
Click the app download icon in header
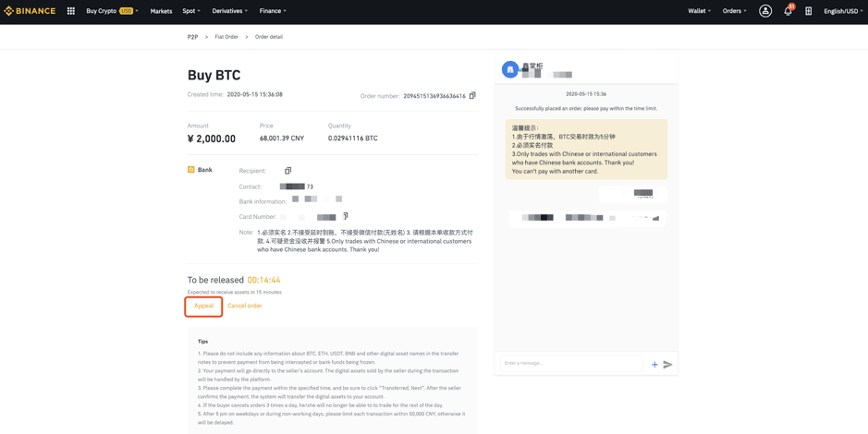[808, 11]
